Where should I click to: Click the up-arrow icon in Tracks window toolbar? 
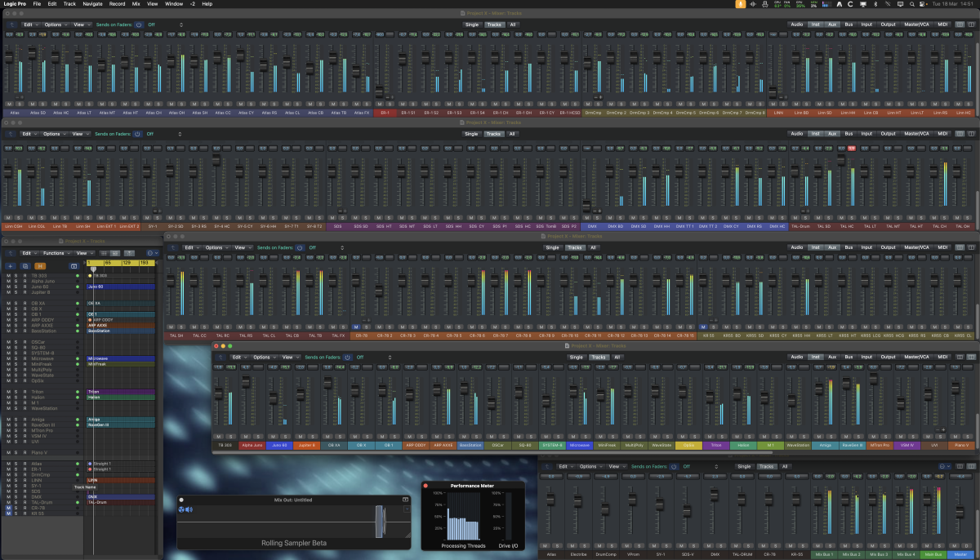click(x=11, y=253)
